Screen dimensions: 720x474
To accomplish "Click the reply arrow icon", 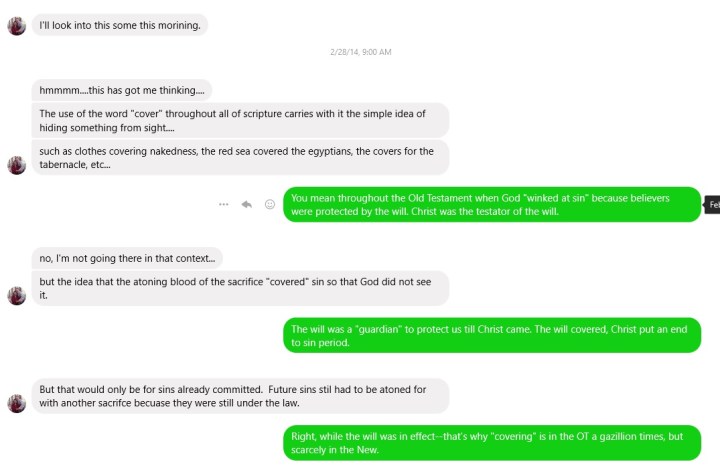I will tap(246, 204).
